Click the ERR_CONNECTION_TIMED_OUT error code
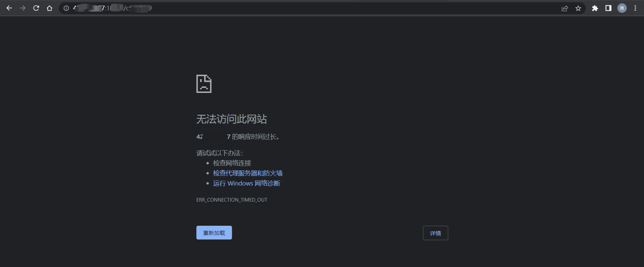 click(x=232, y=200)
